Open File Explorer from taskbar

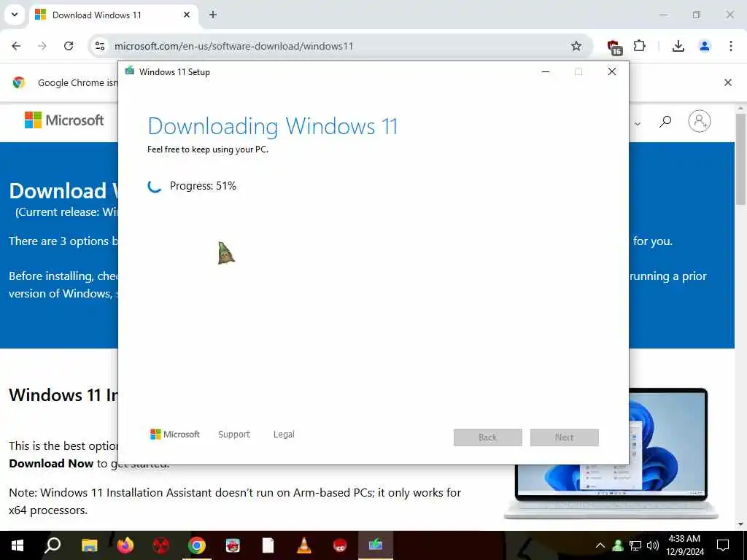(89, 545)
